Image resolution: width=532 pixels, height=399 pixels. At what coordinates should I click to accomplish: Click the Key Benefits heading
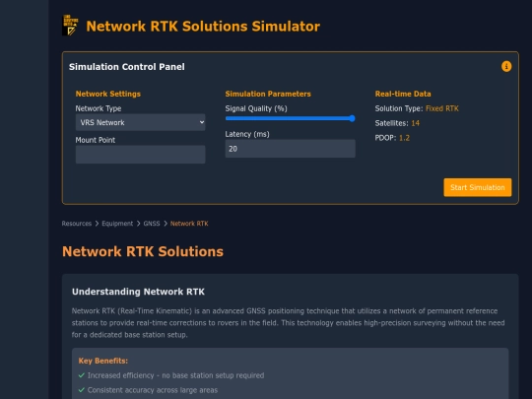coord(103,361)
